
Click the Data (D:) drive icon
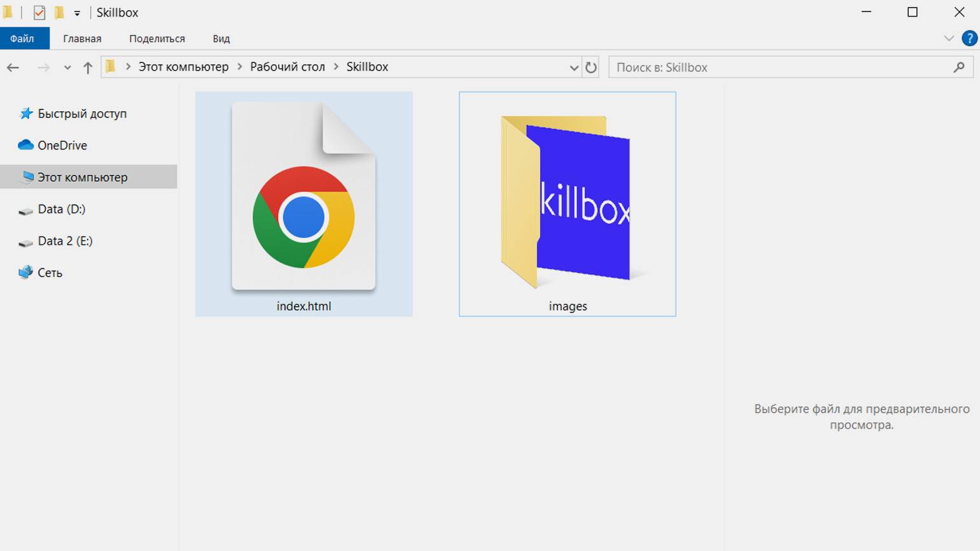coord(25,210)
